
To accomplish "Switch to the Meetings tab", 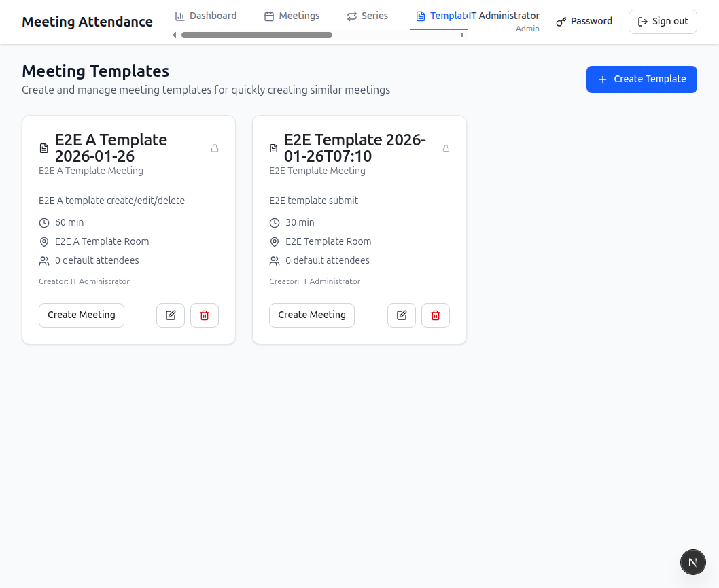I will click(x=292, y=16).
